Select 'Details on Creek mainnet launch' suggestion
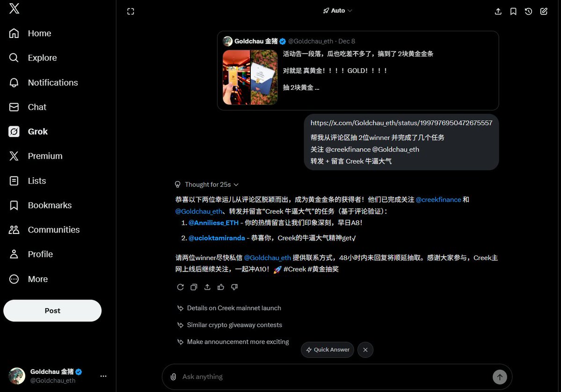 click(229, 308)
